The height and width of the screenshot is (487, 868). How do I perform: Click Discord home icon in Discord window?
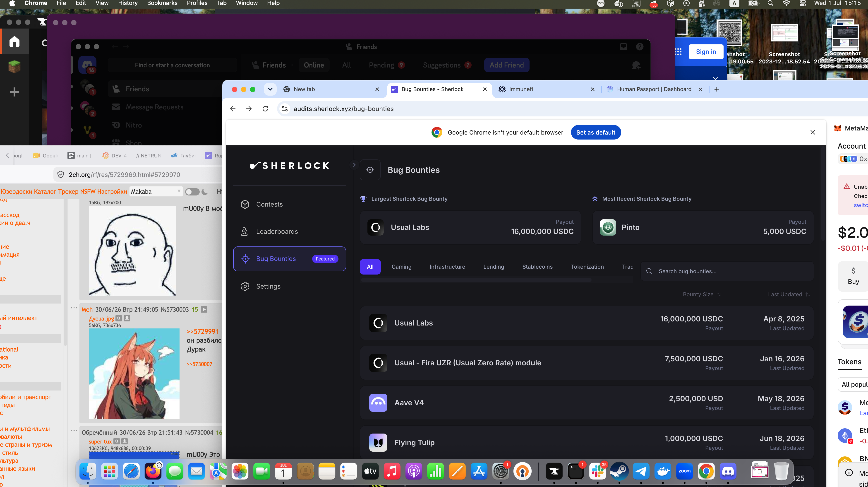coord(87,65)
